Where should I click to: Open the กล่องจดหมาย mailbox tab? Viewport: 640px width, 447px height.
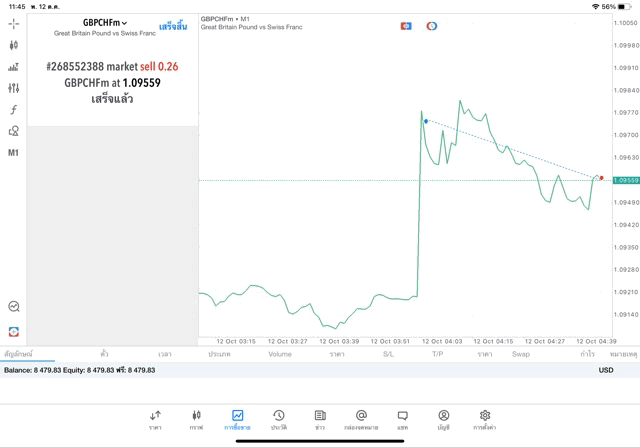pos(361,420)
